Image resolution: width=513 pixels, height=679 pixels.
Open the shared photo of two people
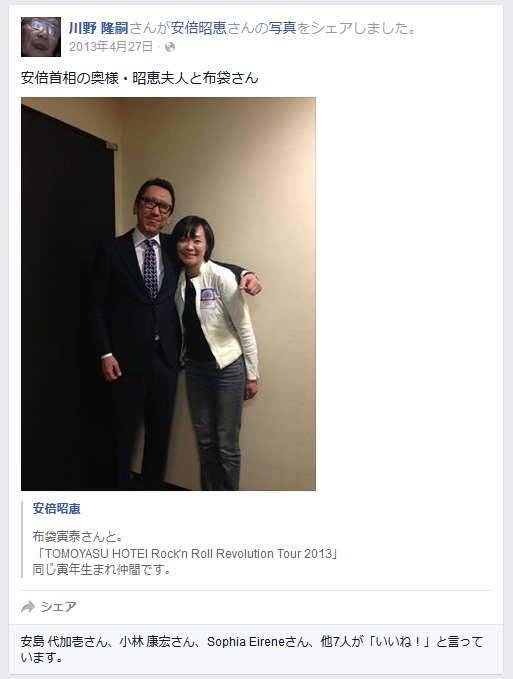168,294
